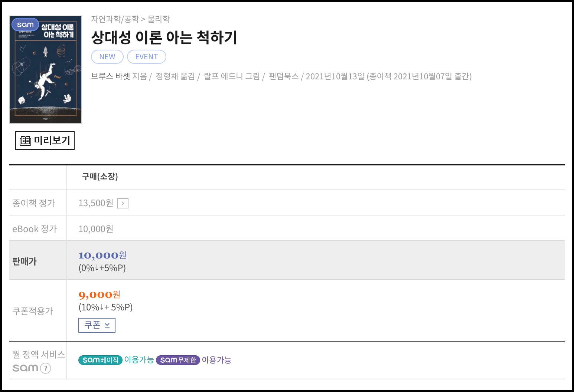Image resolution: width=574 pixels, height=392 pixels.
Task: Click 이용가능 next to sam베이직
Action: click(139, 360)
